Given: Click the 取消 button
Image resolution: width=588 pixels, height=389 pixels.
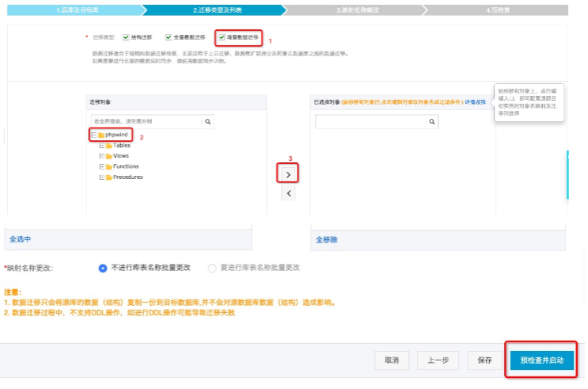Looking at the screenshot, I should pyautogui.click(x=392, y=360).
